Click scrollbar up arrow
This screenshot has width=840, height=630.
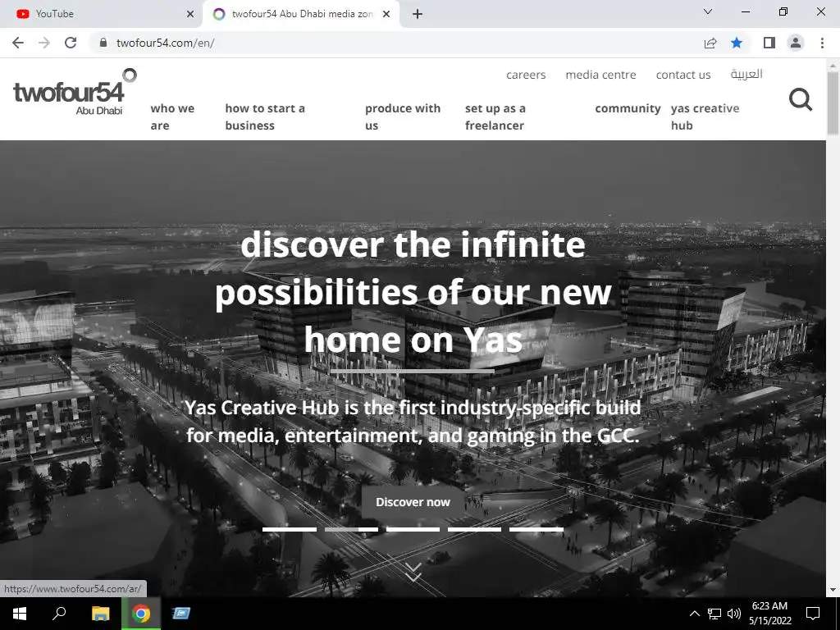click(x=833, y=64)
